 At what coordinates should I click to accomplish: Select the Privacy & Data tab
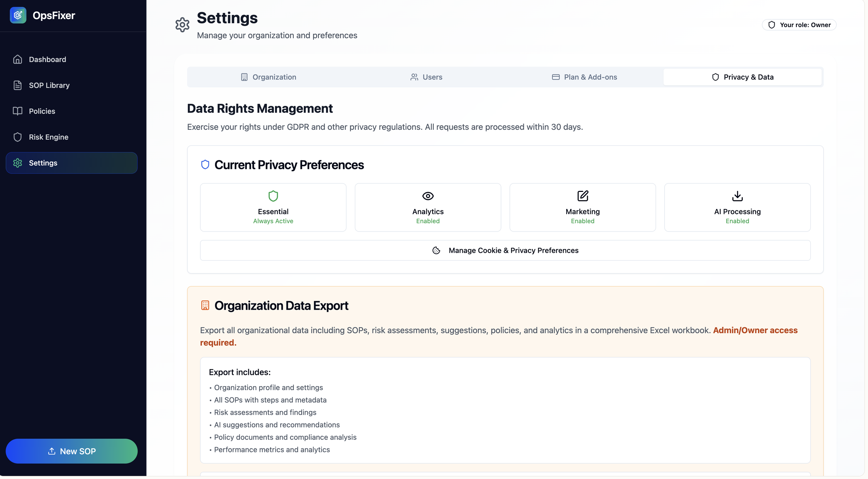tap(742, 77)
